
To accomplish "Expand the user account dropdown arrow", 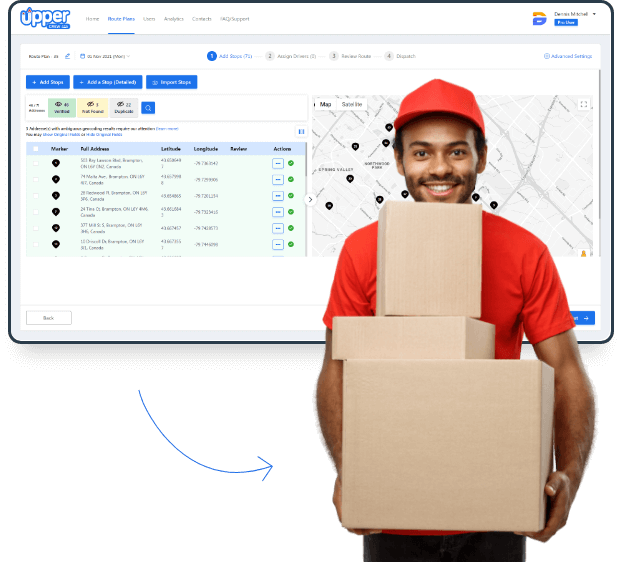I will click(x=594, y=14).
